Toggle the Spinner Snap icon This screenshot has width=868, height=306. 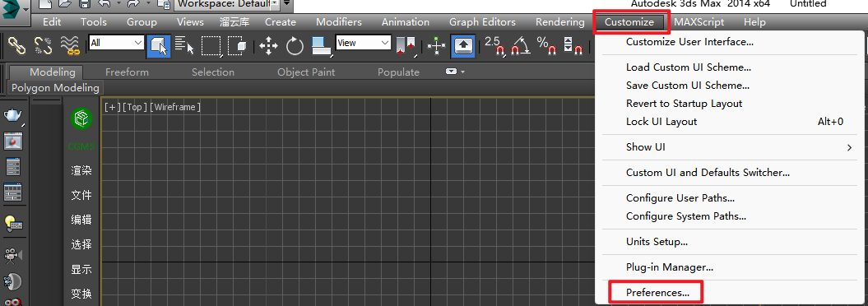click(573, 45)
